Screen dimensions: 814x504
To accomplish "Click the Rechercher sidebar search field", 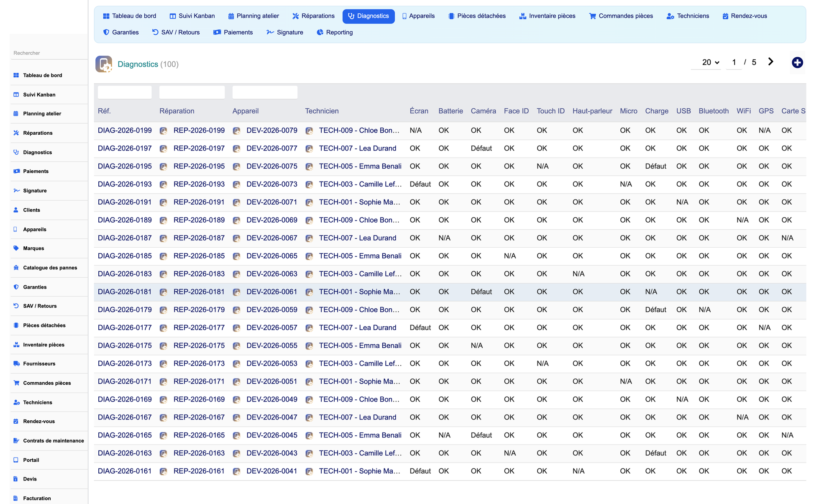I will pos(49,53).
